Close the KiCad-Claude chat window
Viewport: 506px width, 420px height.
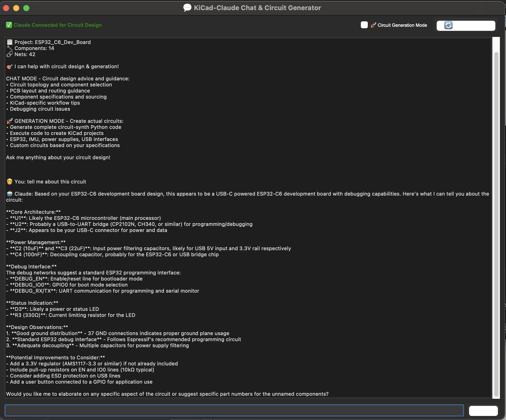tap(6, 8)
